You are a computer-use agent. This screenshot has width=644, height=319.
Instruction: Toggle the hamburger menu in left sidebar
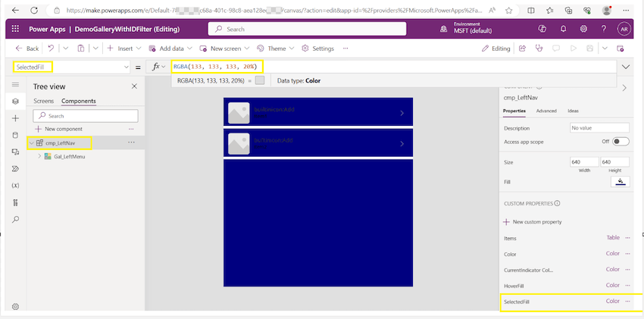tap(16, 85)
